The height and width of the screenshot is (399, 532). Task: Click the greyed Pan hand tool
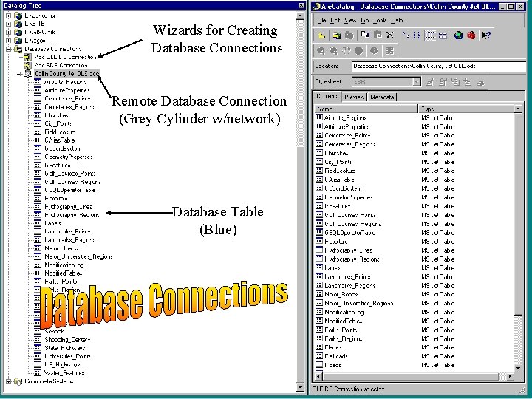[346, 50]
